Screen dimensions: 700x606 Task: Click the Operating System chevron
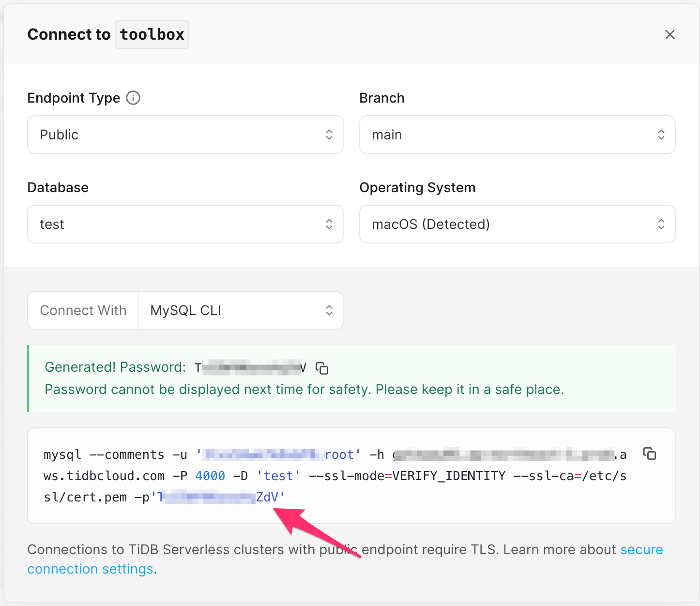tap(661, 224)
